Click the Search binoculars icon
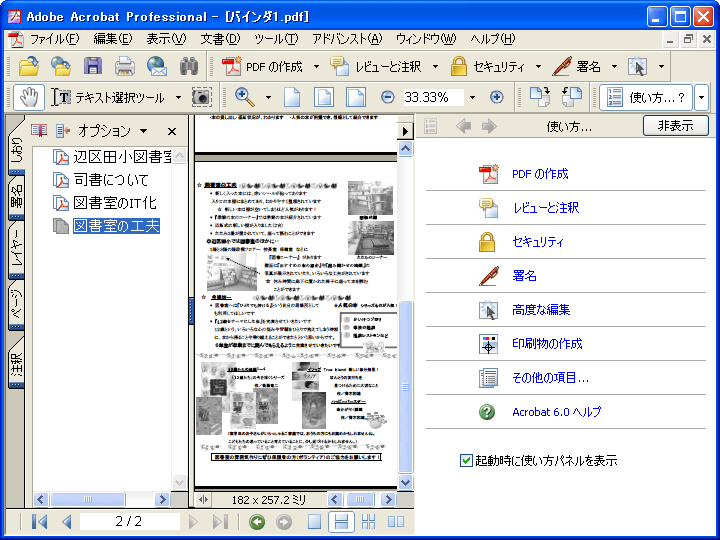720x540 pixels. pos(189,67)
